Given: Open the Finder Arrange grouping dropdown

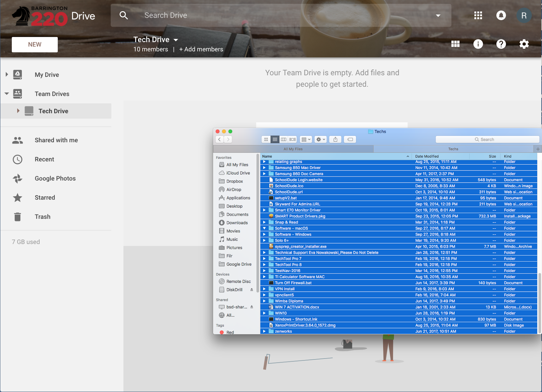Looking at the screenshot, I should (x=306, y=139).
